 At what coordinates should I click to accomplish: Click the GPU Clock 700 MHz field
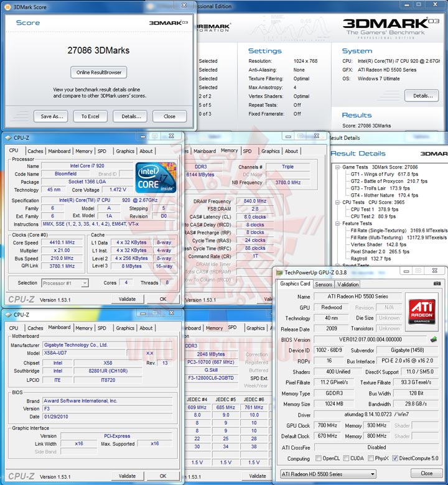tap(327, 425)
